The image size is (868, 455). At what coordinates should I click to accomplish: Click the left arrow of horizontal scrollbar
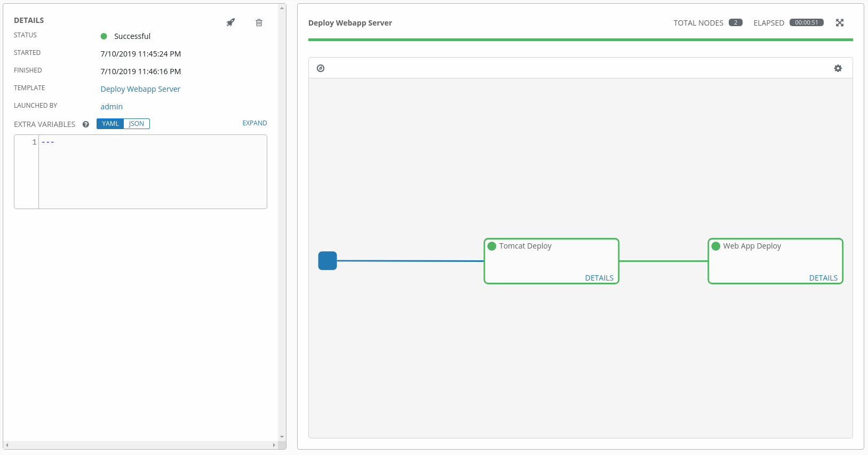click(x=7, y=445)
